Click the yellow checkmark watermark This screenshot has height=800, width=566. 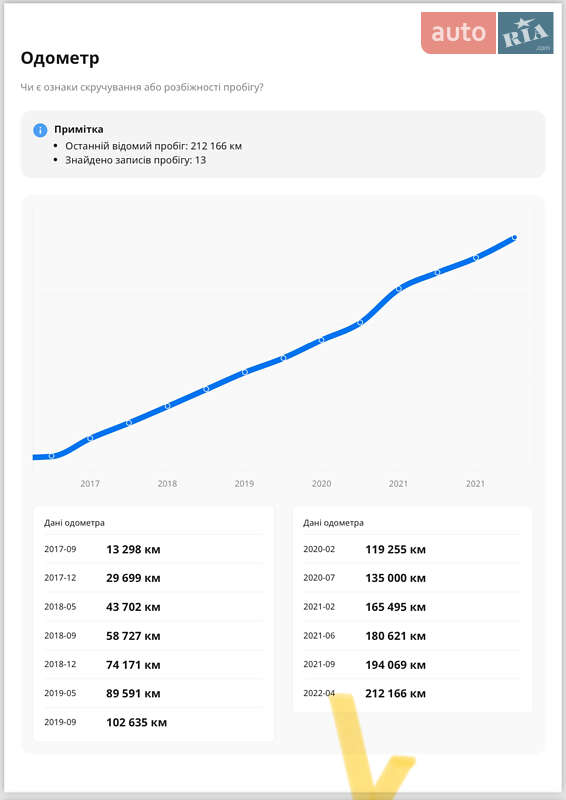click(372, 746)
